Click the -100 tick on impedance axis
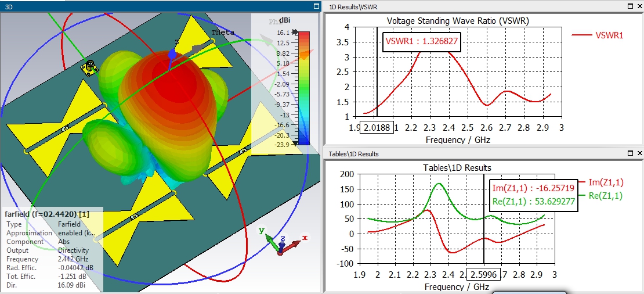Screen dimensions: 644x294 coord(345,264)
